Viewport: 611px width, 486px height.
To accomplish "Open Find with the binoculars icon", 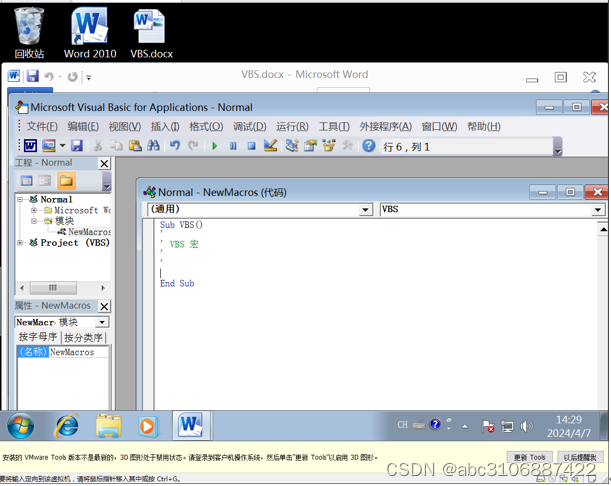I will (x=153, y=146).
